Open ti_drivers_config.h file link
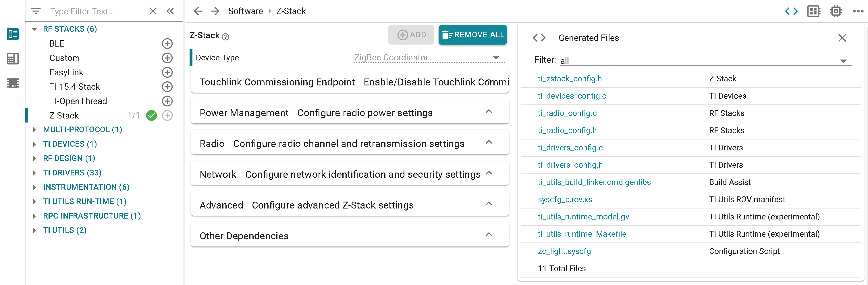This screenshot has width=868, height=285. point(570,165)
